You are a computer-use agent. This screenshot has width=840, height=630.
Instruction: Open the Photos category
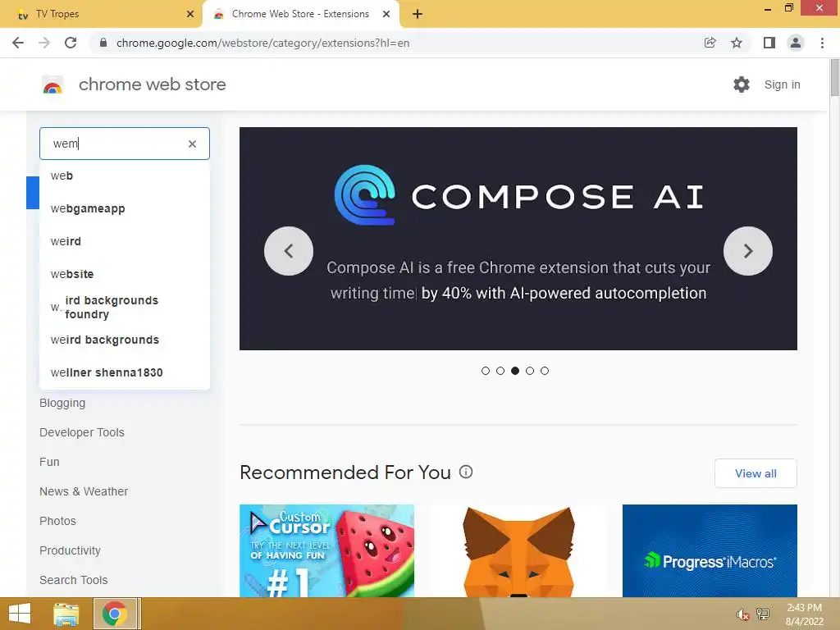pyautogui.click(x=57, y=521)
